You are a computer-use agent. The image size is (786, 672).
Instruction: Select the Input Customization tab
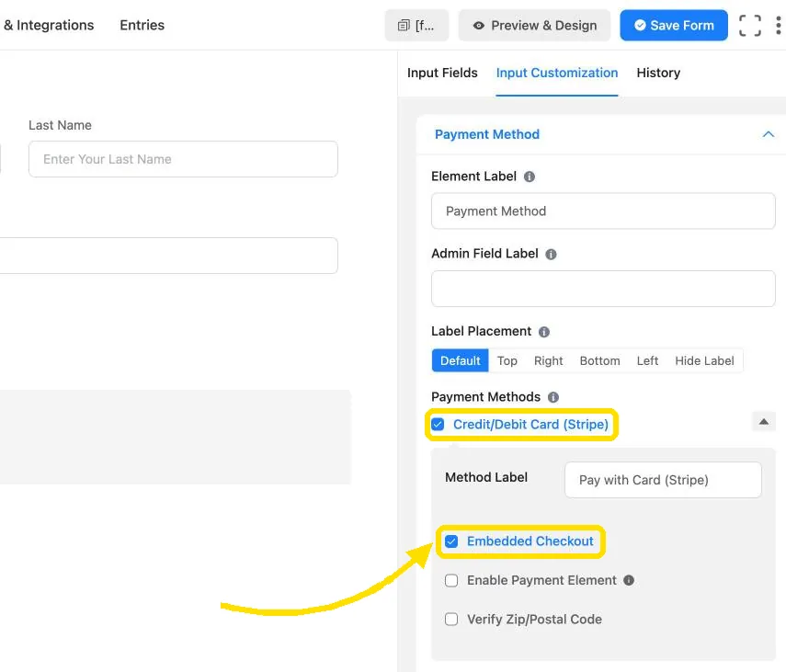tap(557, 74)
